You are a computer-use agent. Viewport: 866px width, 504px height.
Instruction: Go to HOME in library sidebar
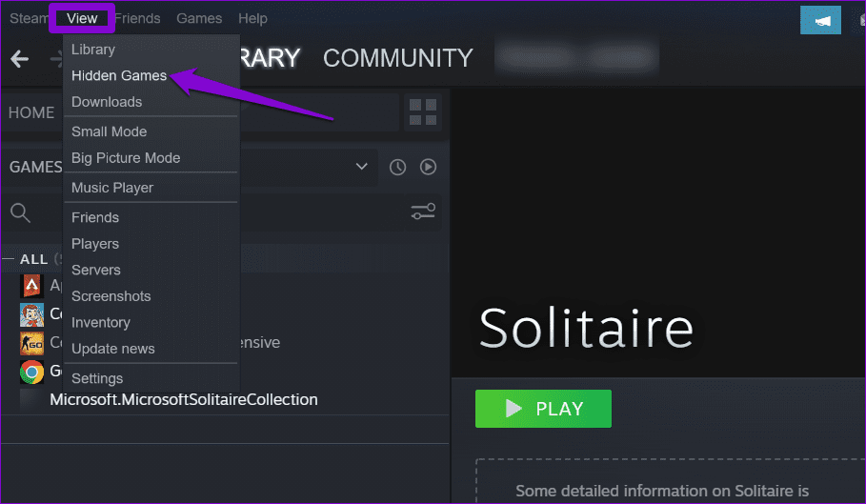pyautogui.click(x=31, y=112)
